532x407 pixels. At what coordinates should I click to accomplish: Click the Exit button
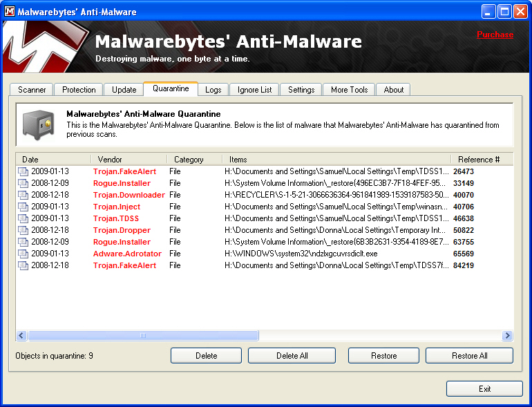point(484,388)
